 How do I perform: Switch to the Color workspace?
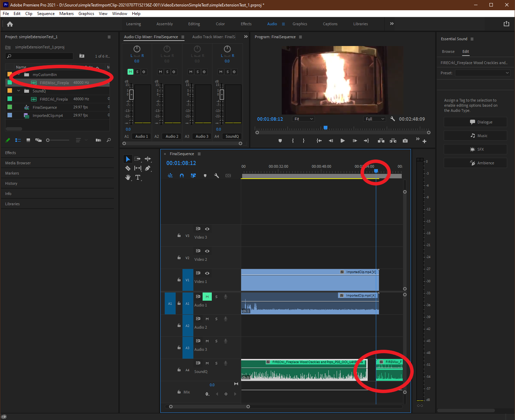coord(220,24)
